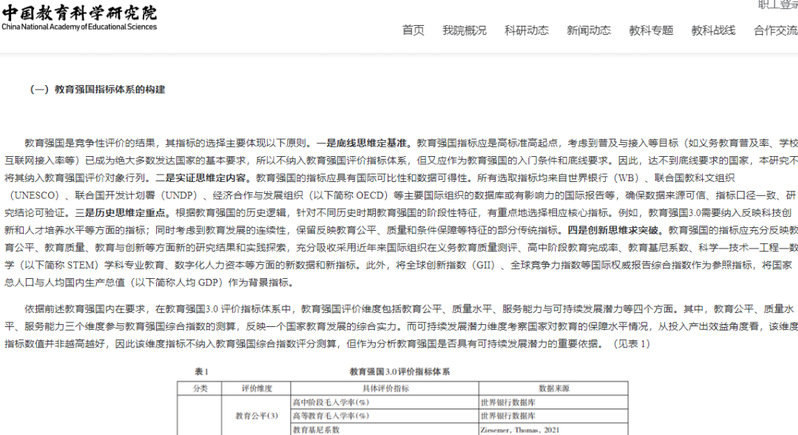The image size is (798, 435).
Task: Click the heading (一)教育强国指标体系的构建
Action: [98, 90]
